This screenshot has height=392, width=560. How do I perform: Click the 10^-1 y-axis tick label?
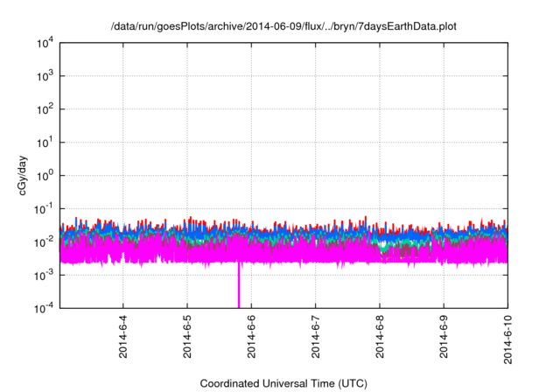[x=44, y=209]
